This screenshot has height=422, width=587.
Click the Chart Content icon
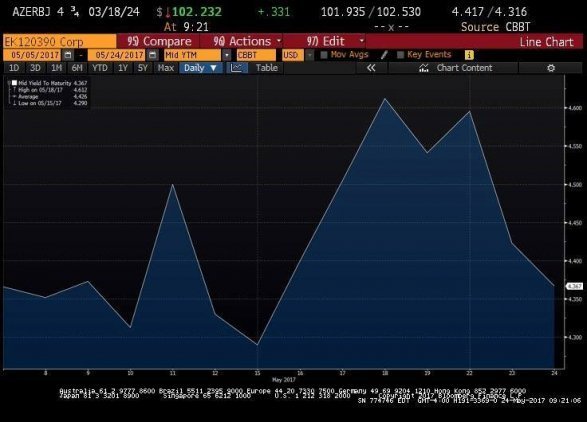coord(424,68)
